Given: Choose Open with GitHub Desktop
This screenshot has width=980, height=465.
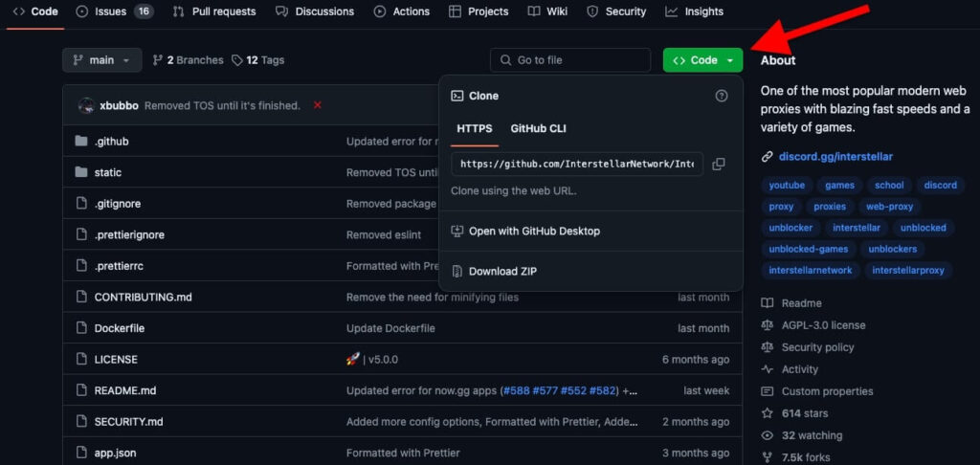Looking at the screenshot, I should pyautogui.click(x=525, y=232).
